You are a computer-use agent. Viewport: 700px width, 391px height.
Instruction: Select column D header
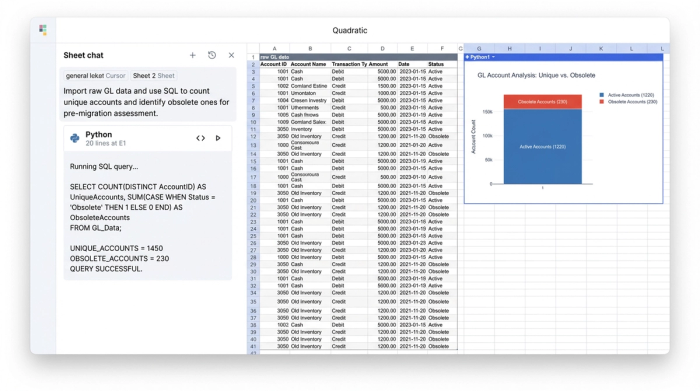pyautogui.click(x=382, y=49)
